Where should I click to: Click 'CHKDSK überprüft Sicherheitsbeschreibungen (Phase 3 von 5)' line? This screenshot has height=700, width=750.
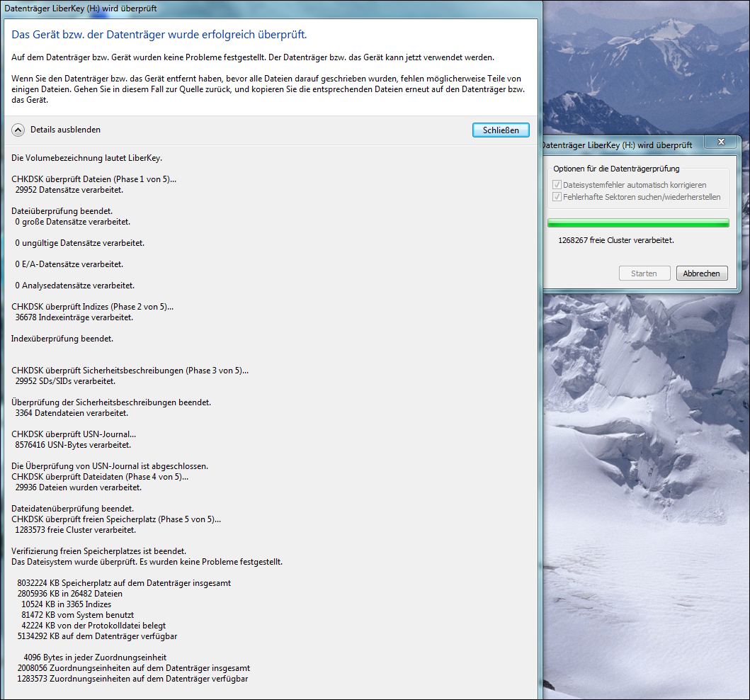tap(130, 371)
